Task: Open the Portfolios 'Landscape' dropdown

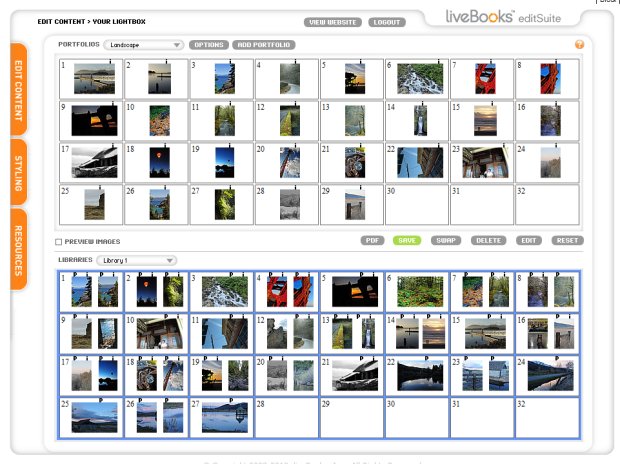Action: point(143,45)
